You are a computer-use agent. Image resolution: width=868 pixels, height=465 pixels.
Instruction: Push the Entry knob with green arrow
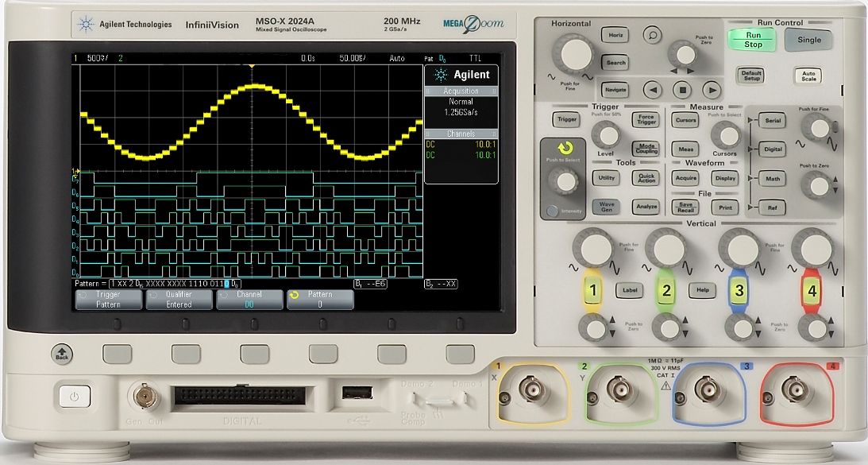tap(566, 181)
